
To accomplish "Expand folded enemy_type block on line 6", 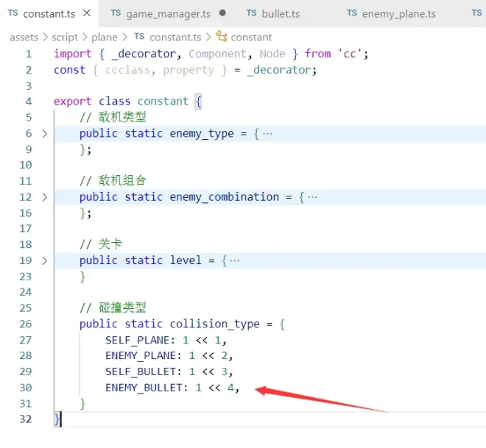I will [45, 133].
